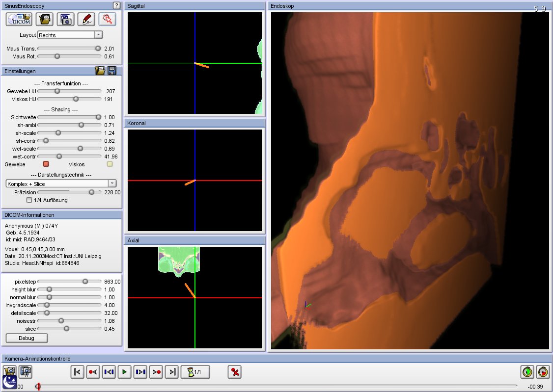Click the floppy disk save settings icon
Viewport: 553px width, 392px height.
(x=111, y=71)
